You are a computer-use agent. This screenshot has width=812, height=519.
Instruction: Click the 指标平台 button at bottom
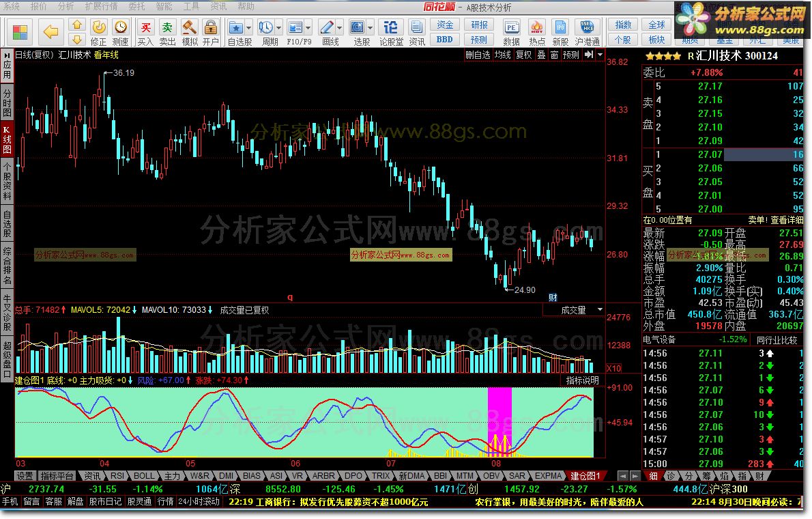[x=57, y=475]
